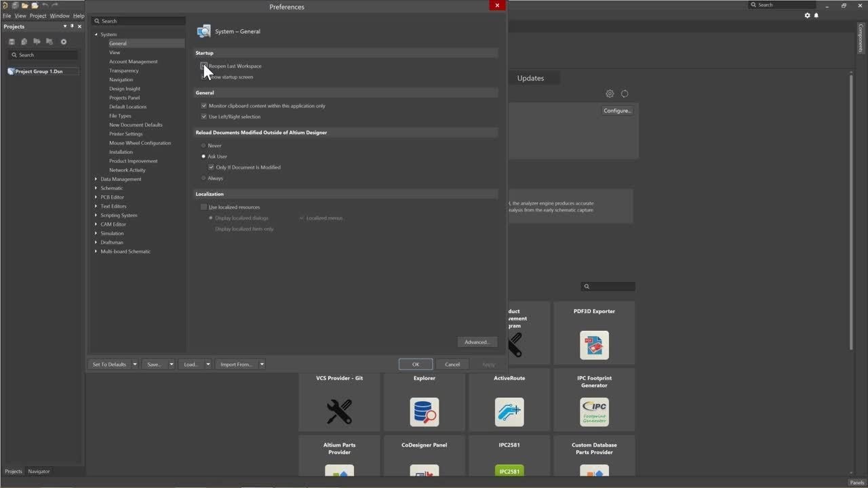
Task: Click the Projects panel search field
Action: pos(43,55)
